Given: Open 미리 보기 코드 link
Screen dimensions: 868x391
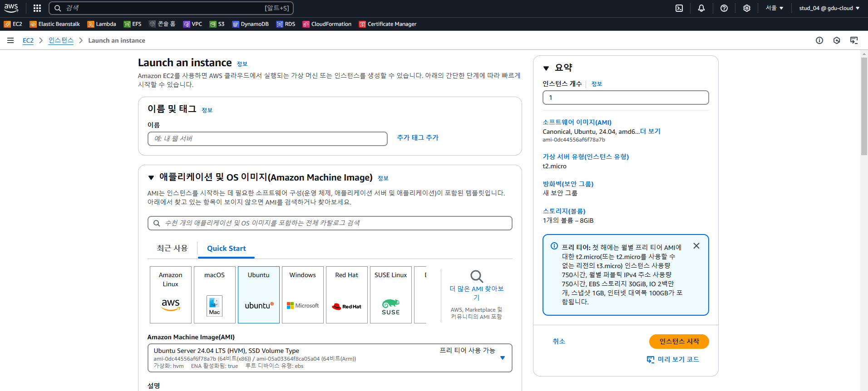Looking at the screenshot, I should pos(673,359).
